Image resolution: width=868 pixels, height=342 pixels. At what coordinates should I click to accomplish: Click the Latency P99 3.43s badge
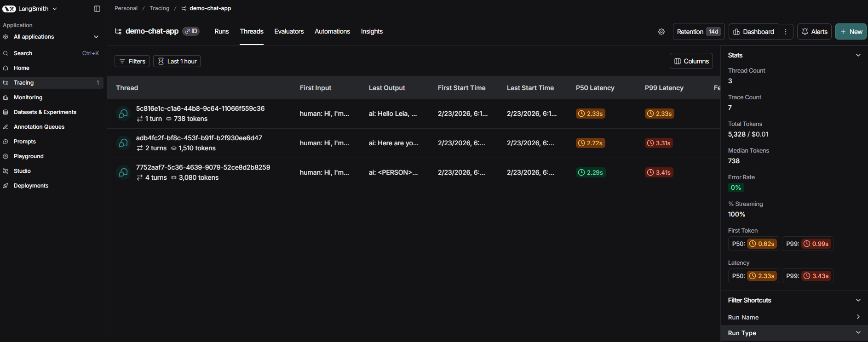[x=816, y=276]
